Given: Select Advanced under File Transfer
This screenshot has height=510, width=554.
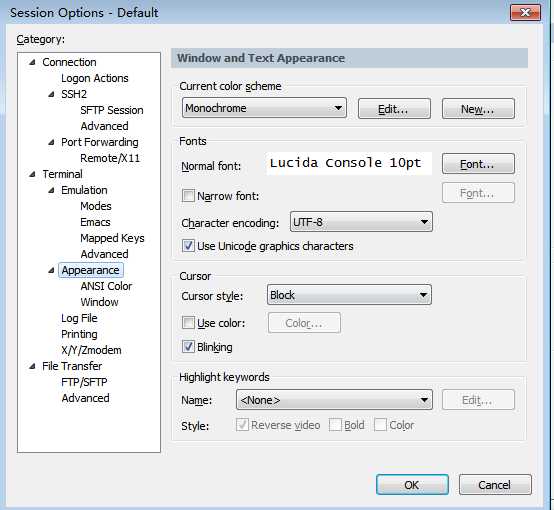Looking at the screenshot, I should [x=85, y=398].
